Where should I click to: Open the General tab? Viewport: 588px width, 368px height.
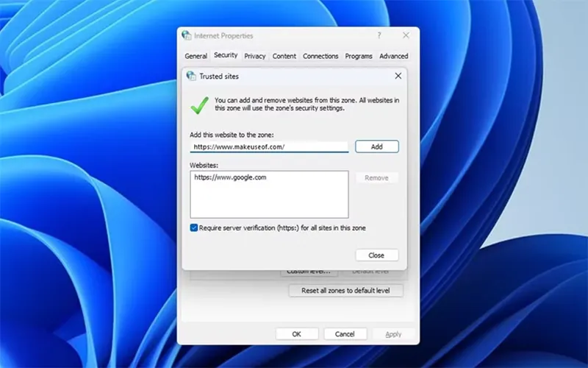[x=196, y=56]
